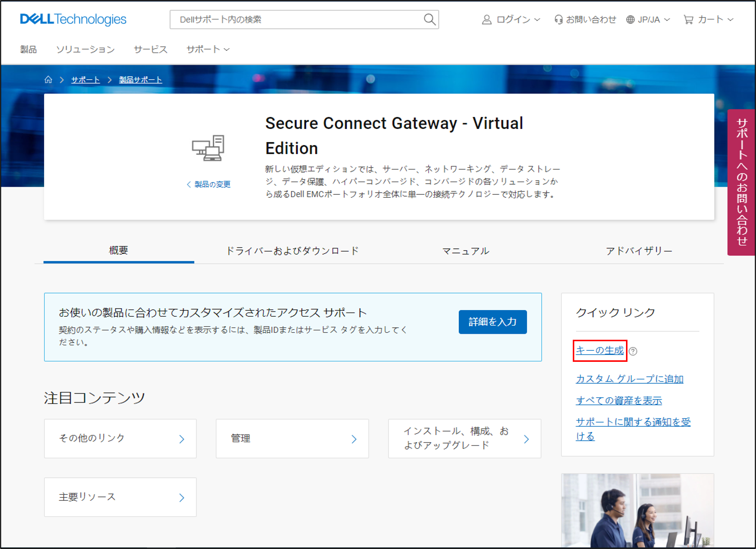
Task: Click arrow on インストール、構成 card
Action: [x=526, y=439]
